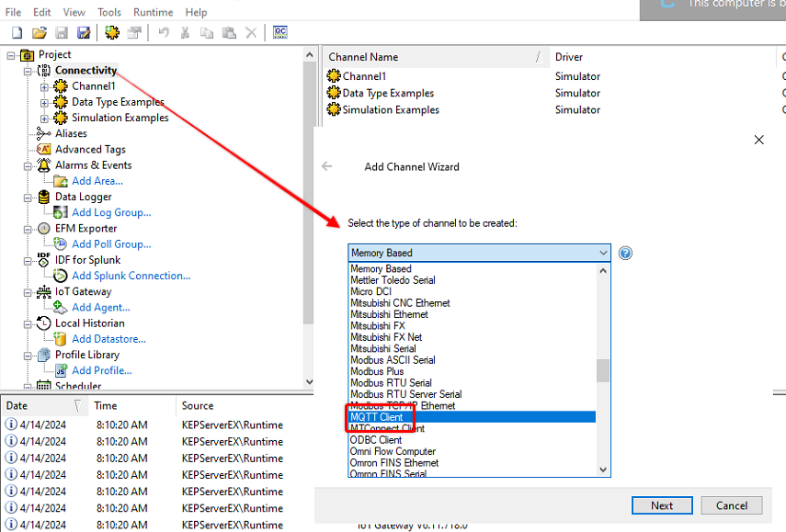The image size is (786, 532).
Task: Click the IDF for Splunk icon
Action: (x=44, y=260)
